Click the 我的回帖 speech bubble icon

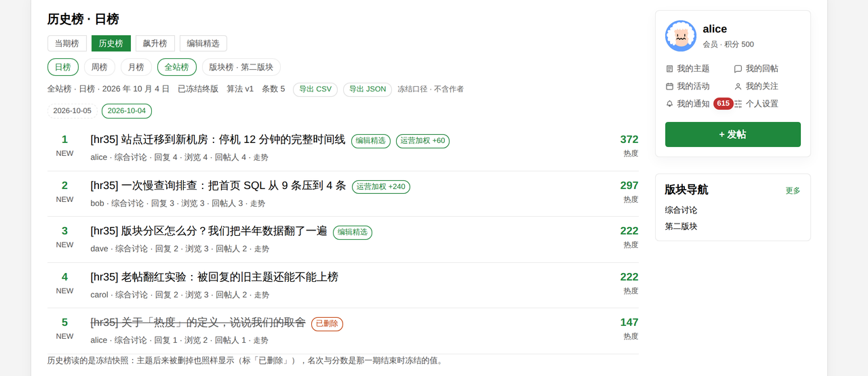click(x=738, y=68)
